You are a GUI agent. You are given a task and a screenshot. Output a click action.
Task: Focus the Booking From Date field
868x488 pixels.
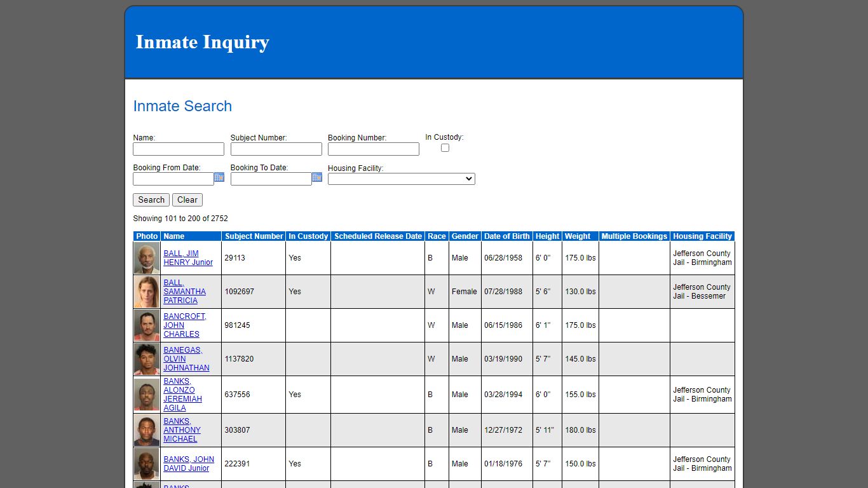point(173,179)
